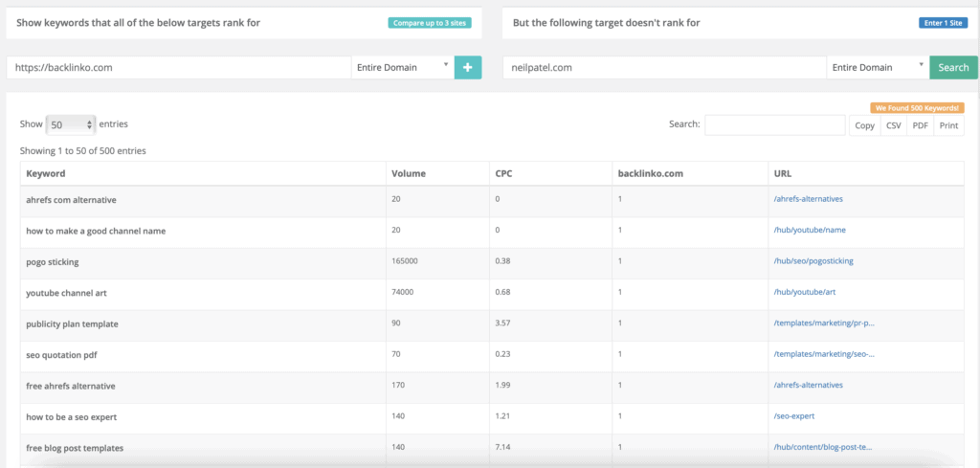Open the Entire Domain dropdown beside neilpatel.com

pyautogui.click(x=878, y=68)
